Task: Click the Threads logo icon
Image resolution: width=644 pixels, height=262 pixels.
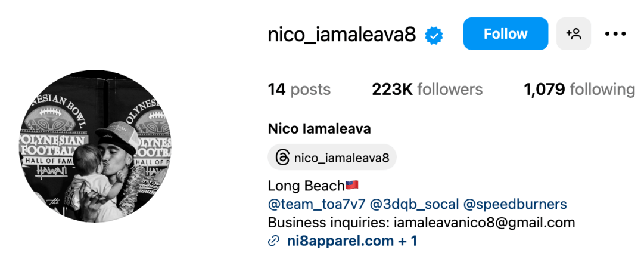Action: (282, 158)
